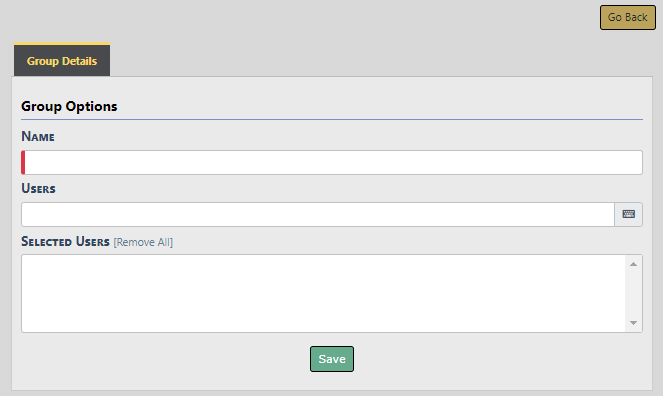The height and width of the screenshot is (396, 663).
Task: Click the Name field label
Action: coord(38,137)
